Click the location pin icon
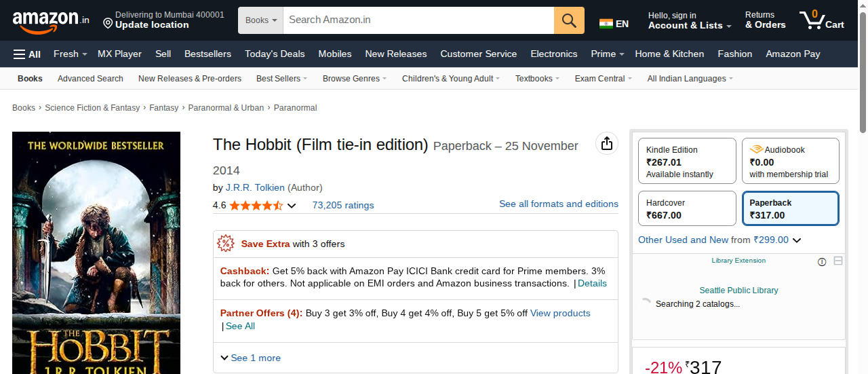The width and height of the screenshot is (868, 374). [x=107, y=24]
